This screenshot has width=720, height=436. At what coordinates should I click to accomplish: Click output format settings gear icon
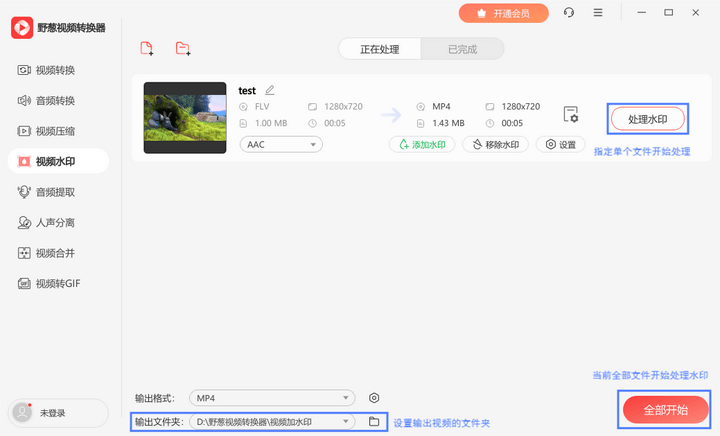click(374, 397)
